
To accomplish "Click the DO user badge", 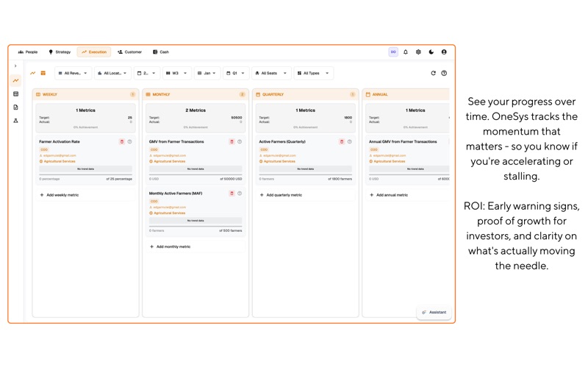I will pyautogui.click(x=393, y=52).
